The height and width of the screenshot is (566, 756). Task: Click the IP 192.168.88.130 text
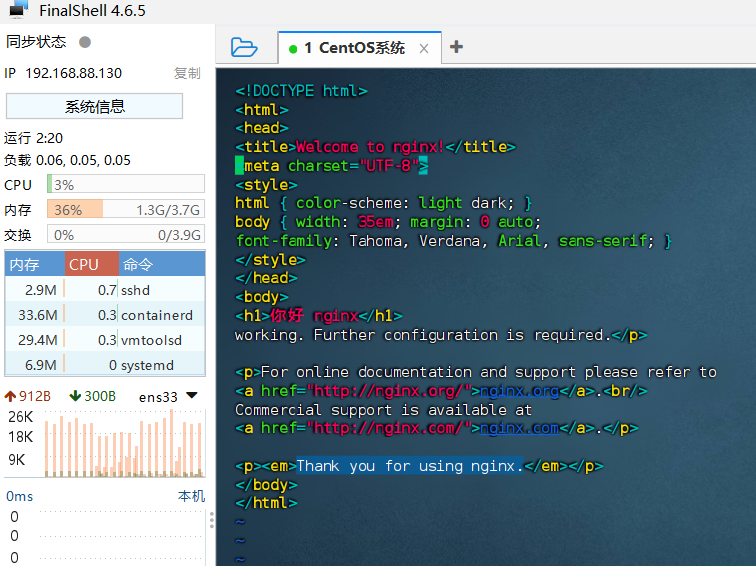point(63,73)
